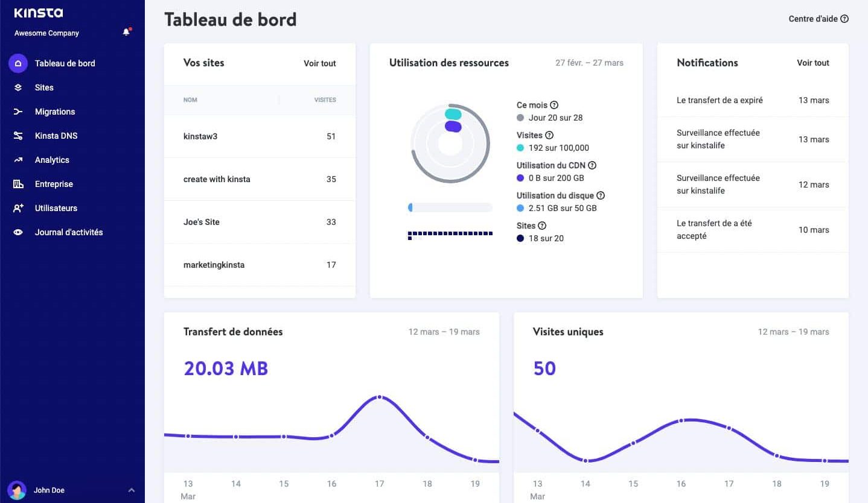The height and width of the screenshot is (503, 868).
Task: Open the Centre d'aide help menu
Action: tap(818, 19)
